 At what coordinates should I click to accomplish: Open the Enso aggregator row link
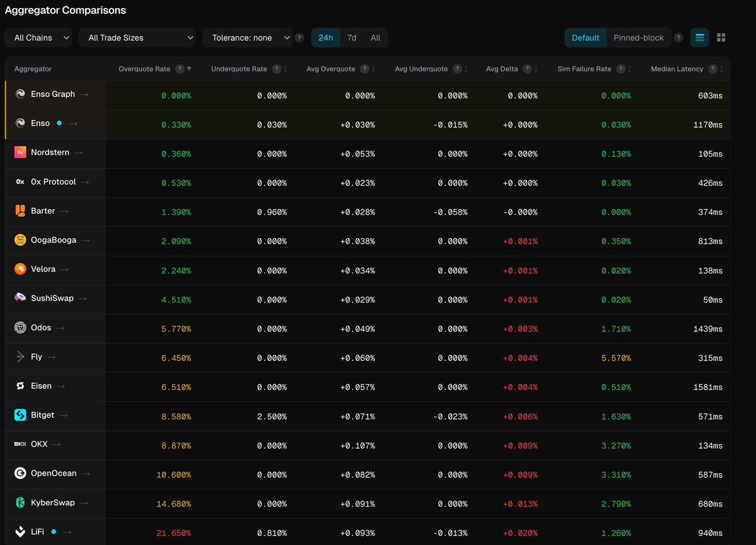click(73, 123)
